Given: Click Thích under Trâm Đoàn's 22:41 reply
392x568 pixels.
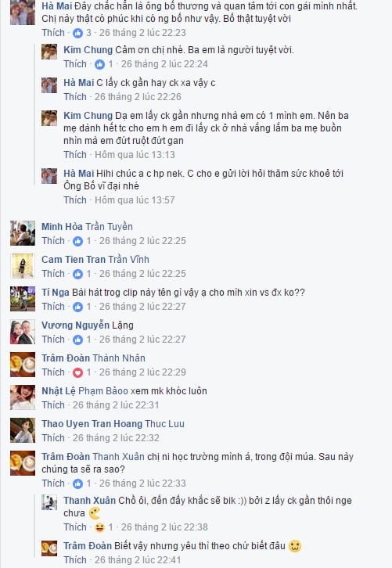Looking at the screenshot, I should [x=75, y=560].
